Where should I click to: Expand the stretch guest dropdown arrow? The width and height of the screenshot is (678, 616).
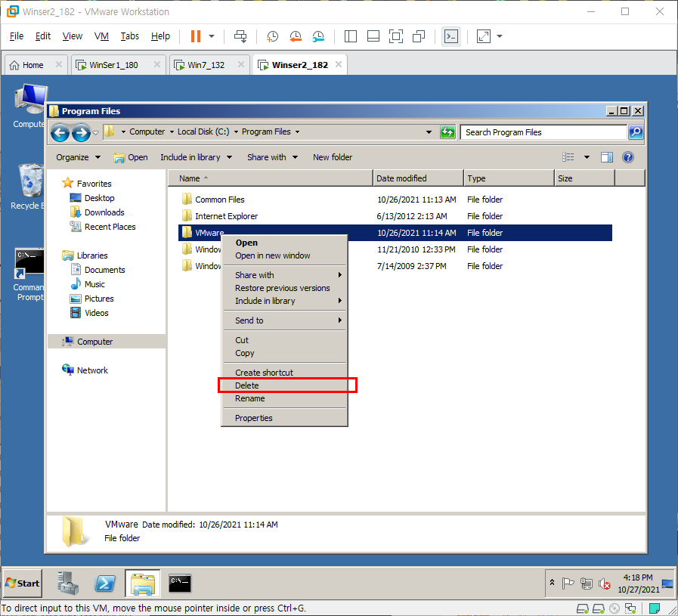[x=500, y=36]
